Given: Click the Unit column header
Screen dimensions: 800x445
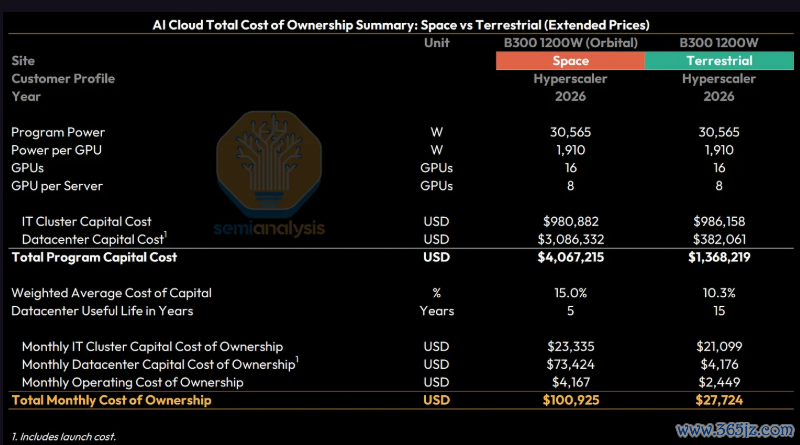Looking at the screenshot, I should pos(437,43).
